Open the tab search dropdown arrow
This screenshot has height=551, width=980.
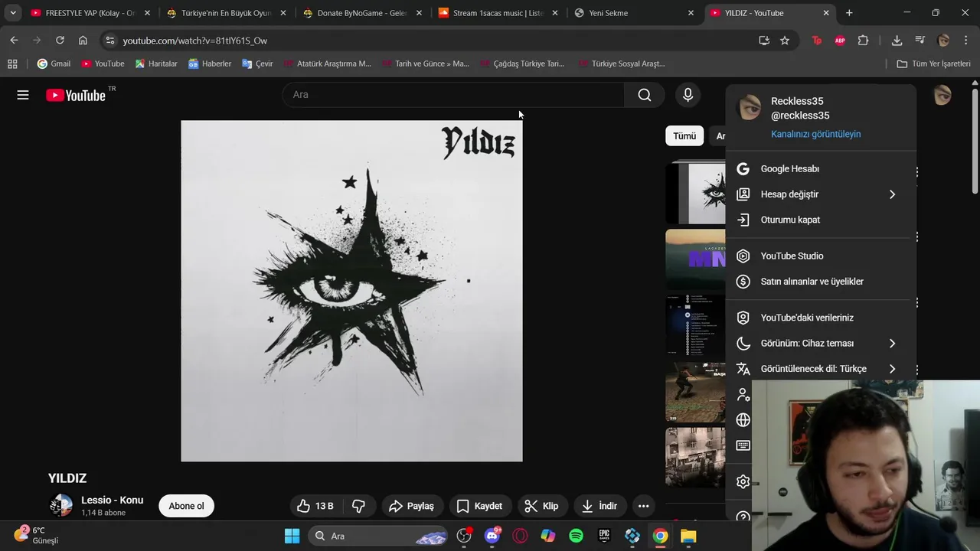point(13,13)
